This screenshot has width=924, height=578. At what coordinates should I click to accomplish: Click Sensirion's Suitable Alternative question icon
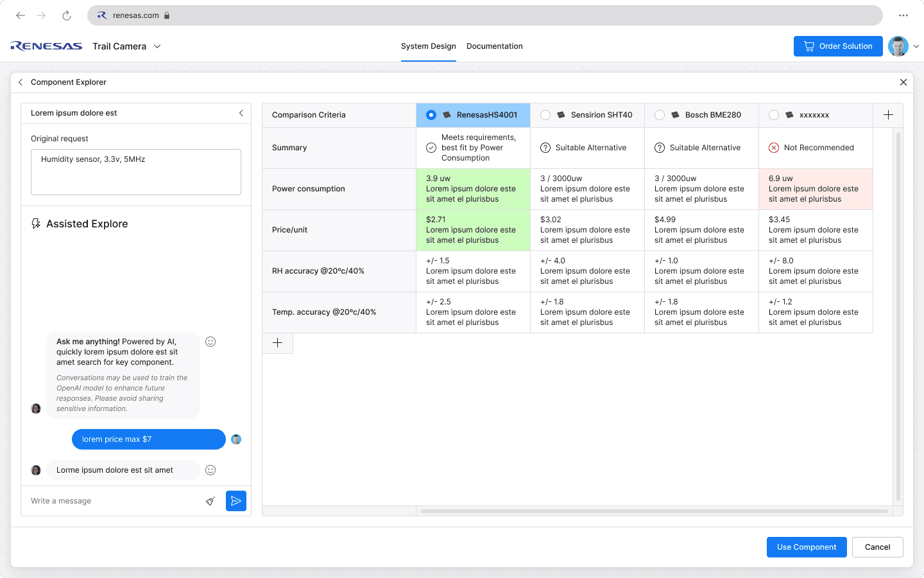(545, 148)
